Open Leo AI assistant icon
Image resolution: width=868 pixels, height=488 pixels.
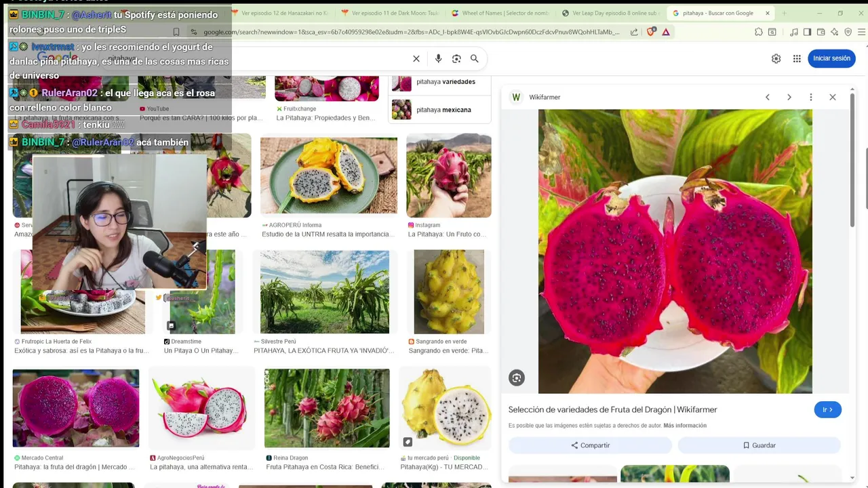(x=834, y=32)
